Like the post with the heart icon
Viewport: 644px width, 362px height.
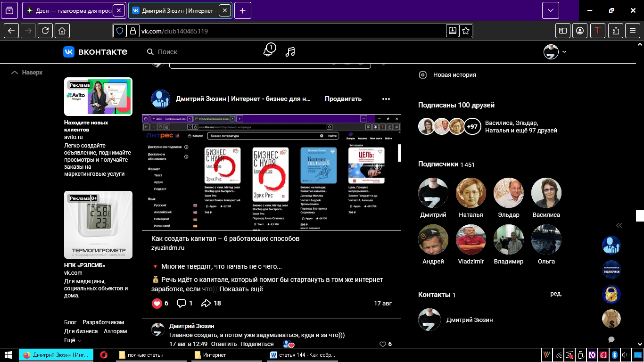(x=157, y=303)
